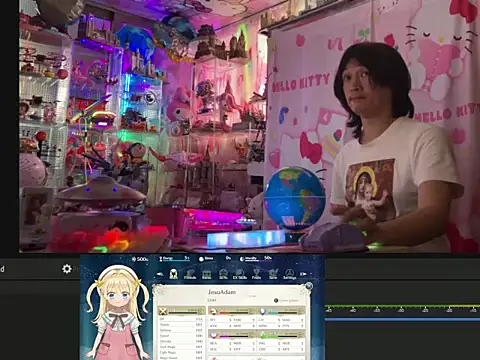Click the character name JouaAdam
This screenshot has width=480, height=360.
(x=222, y=292)
